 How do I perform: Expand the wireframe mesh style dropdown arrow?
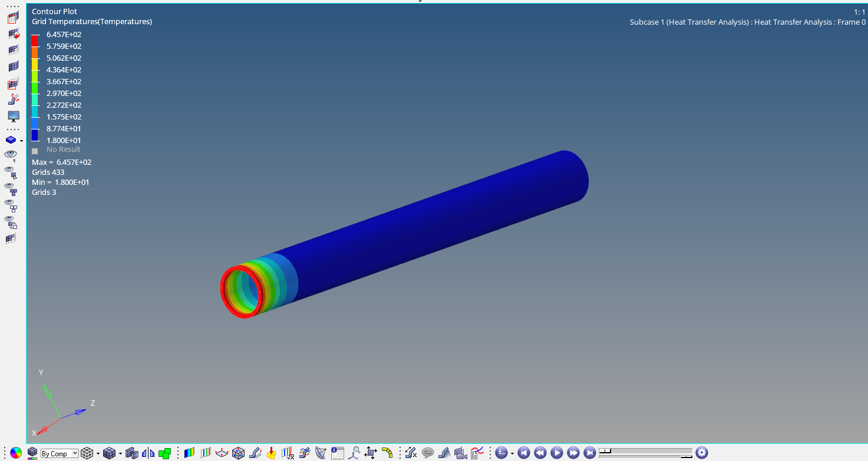point(98,453)
